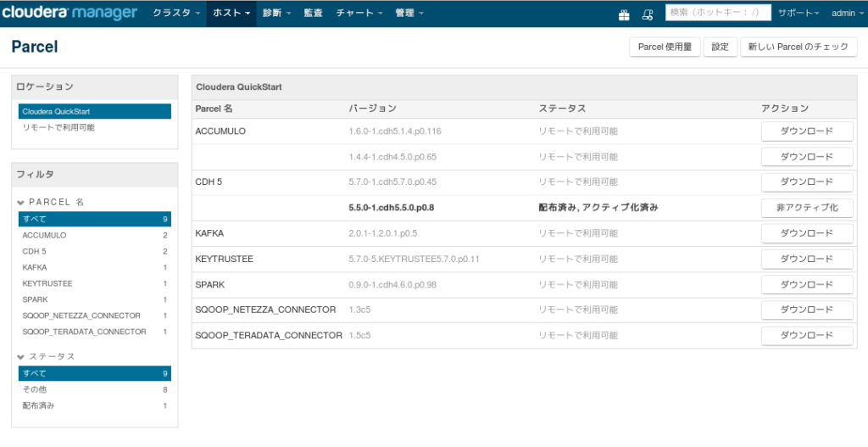Filter status by 配布済み

[x=95, y=405]
